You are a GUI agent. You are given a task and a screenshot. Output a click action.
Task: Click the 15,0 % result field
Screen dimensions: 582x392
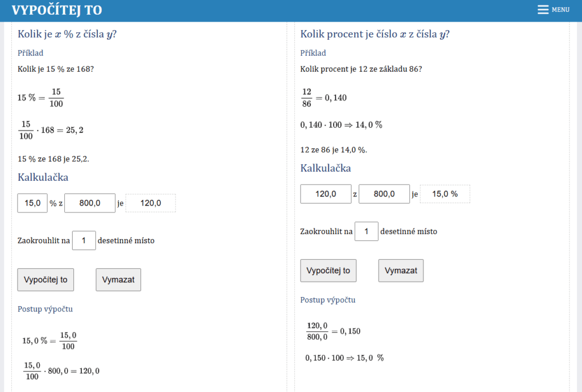click(x=445, y=194)
